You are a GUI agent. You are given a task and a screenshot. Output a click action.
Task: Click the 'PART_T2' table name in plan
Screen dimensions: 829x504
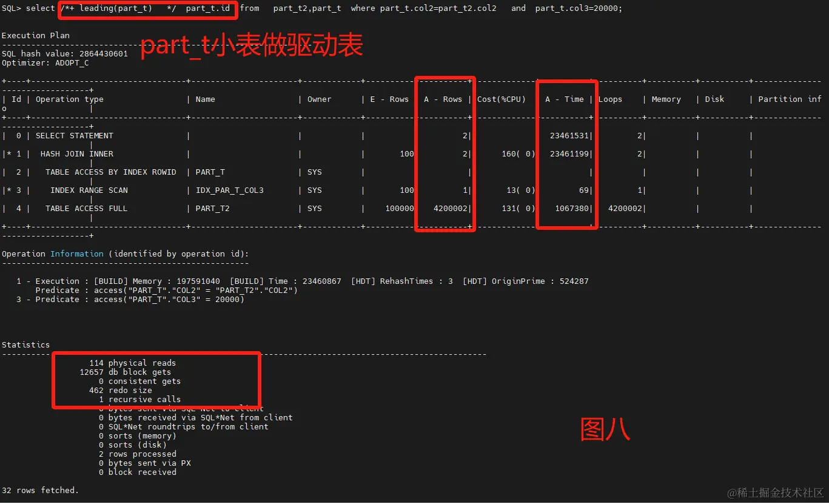click(x=213, y=209)
